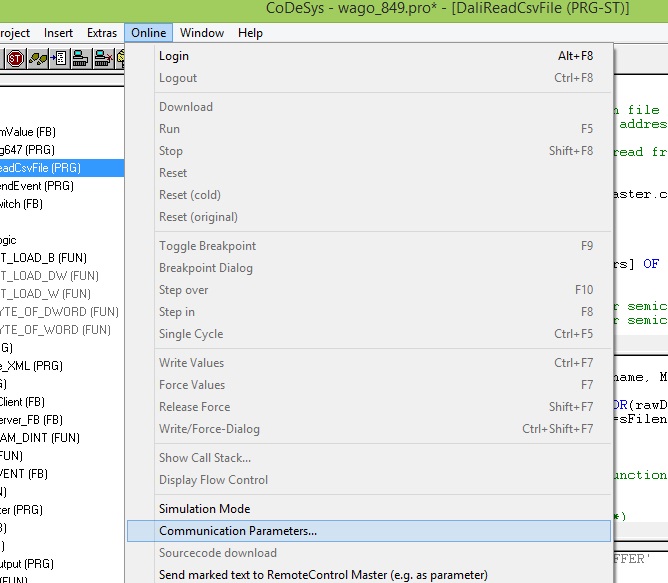Viewport: 668px width, 583px height.
Task: Click Send marked text to RemoteControl Master
Action: pos(369,575)
